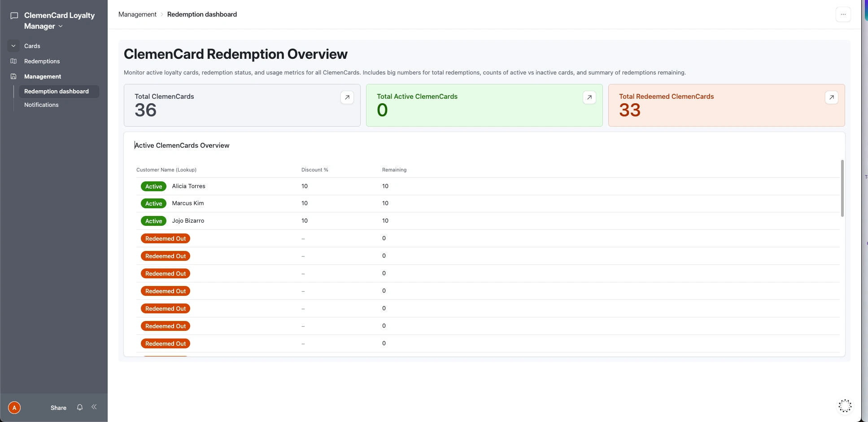The height and width of the screenshot is (422, 868).
Task: Open the ClemenCard Loyalty Manager app dropdown
Action: coord(61,26)
